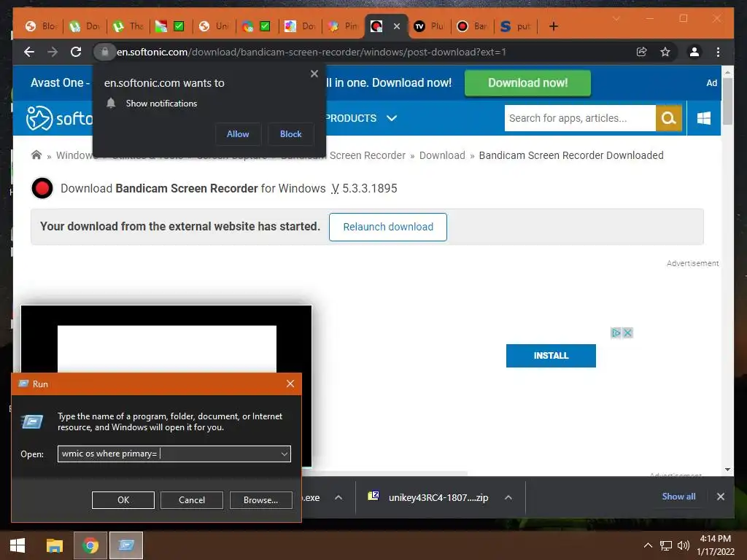Switch to the 'Th' tab

pos(128,26)
